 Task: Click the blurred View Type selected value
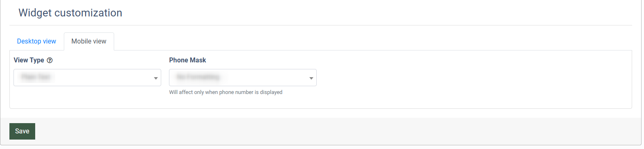36,77
